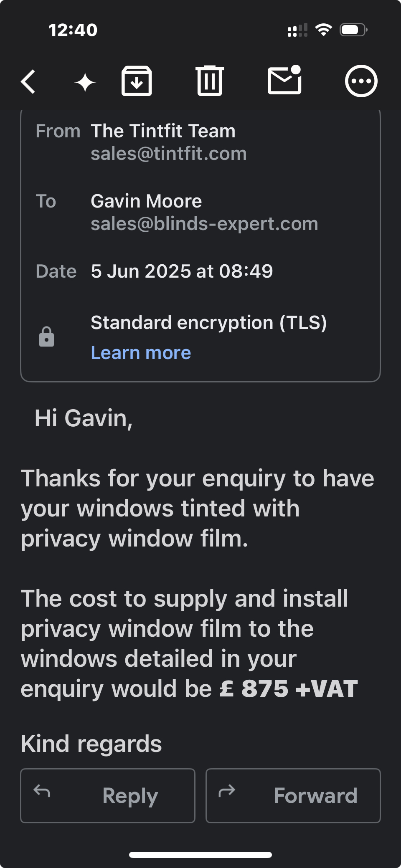The width and height of the screenshot is (401, 868).
Task: Open the Learn more encryption link
Action: (141, 353)
